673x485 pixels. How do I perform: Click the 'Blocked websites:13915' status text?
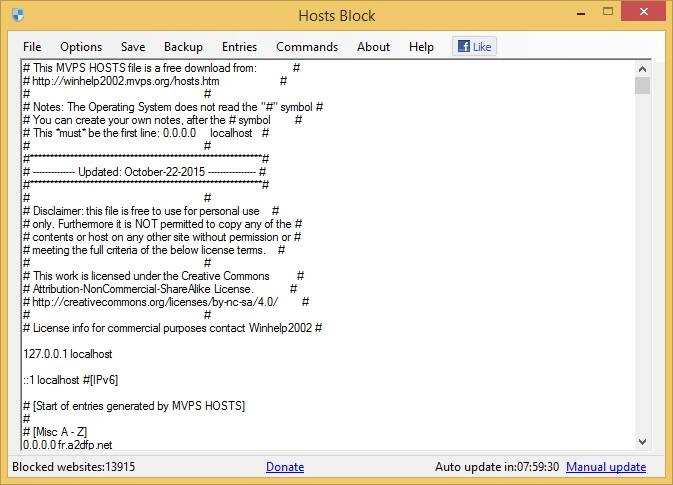73,467
